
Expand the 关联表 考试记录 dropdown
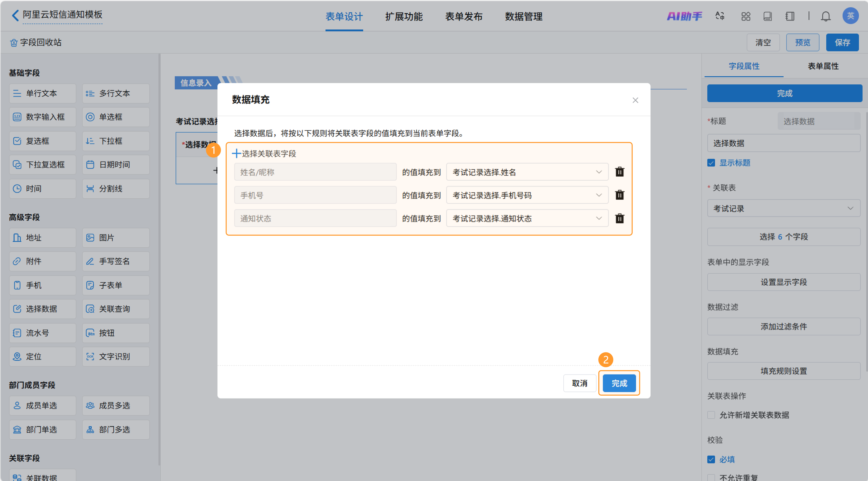(783, 208)
